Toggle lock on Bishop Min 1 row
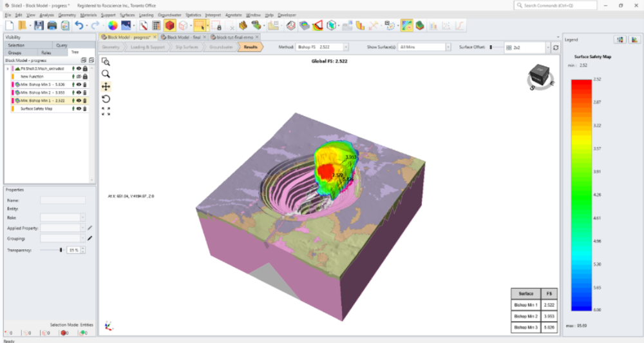The image size is (644, 343). (x=85, y=101)
